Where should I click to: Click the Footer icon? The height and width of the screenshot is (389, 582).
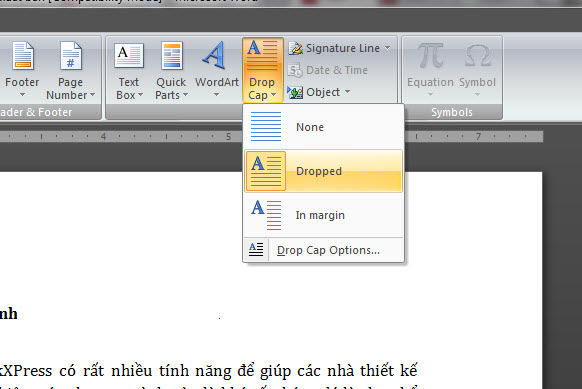tap(23, 56)
